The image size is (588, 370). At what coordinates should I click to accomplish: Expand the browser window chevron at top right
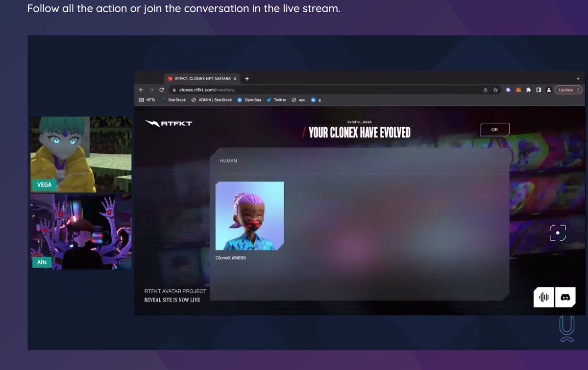tap(577, 78)
